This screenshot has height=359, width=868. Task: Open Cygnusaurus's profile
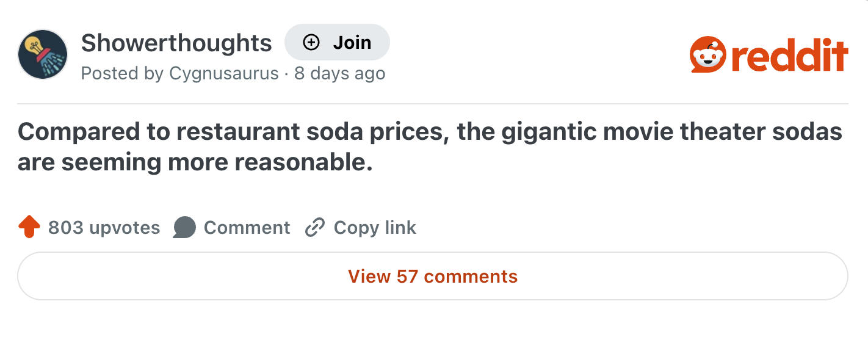[x=225, y=73]
